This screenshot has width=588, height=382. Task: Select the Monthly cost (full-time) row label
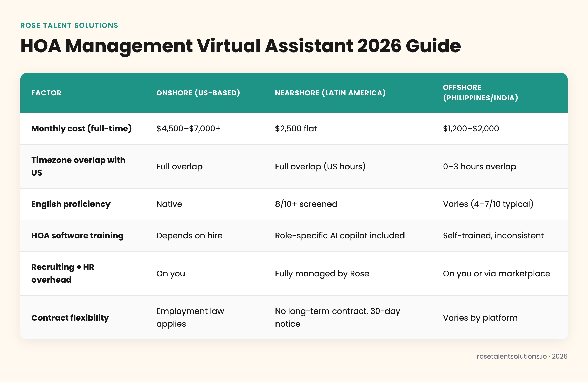tap(82, 129)
